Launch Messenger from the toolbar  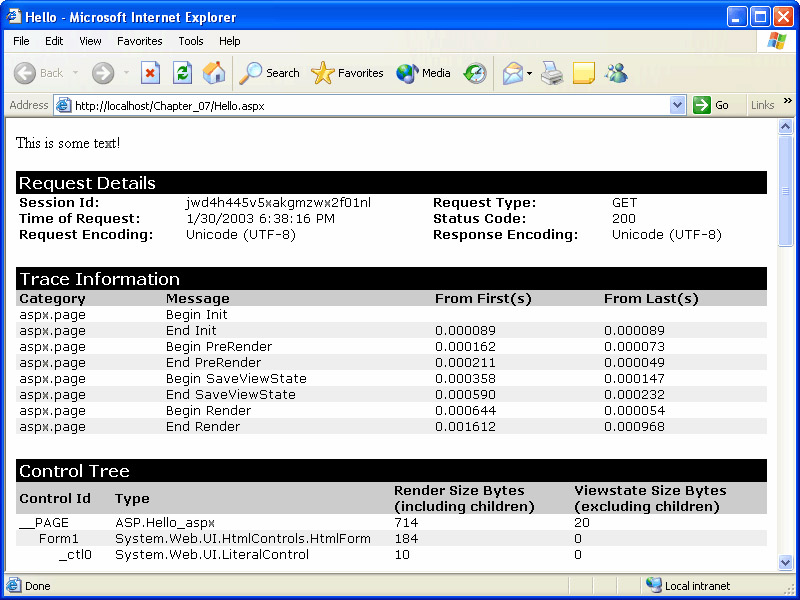click(x=616, y=73)
